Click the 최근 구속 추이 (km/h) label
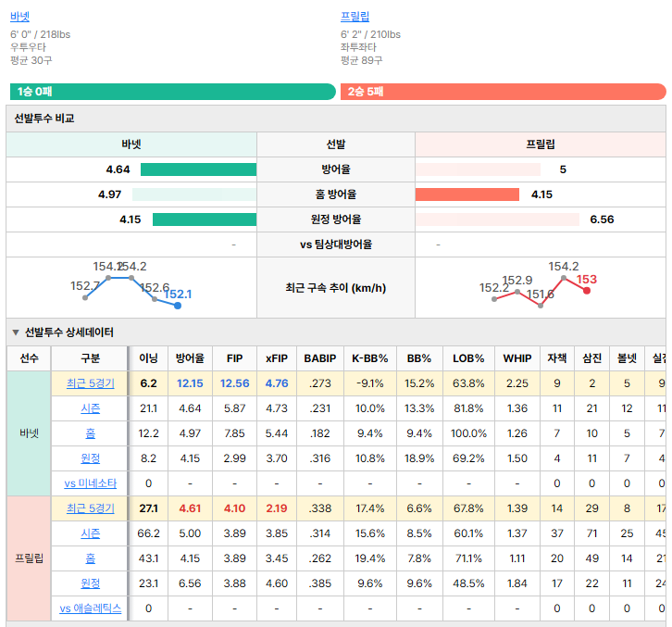Image resolution: width=672 pixels, height=627 pixels. (336, 288)
